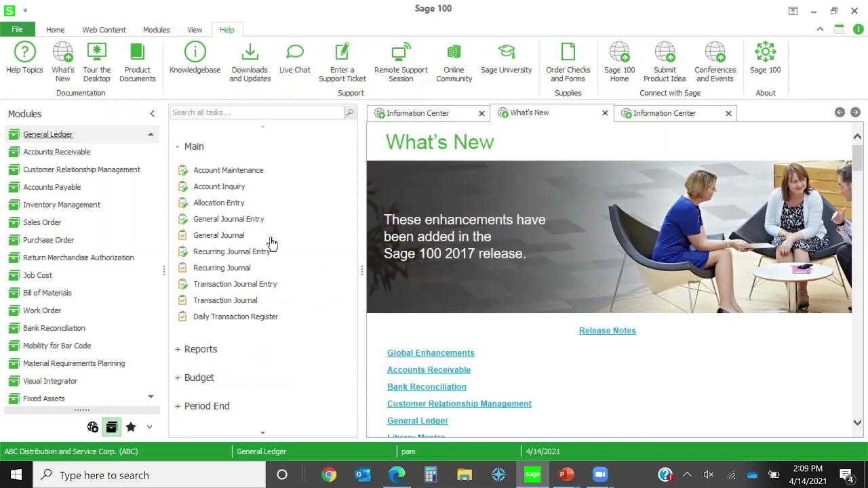Image resolution: width=868 pixels, height=488 pixels.
Task: Click the green Sage logo icon in title bar
Action: click(9, 10)
